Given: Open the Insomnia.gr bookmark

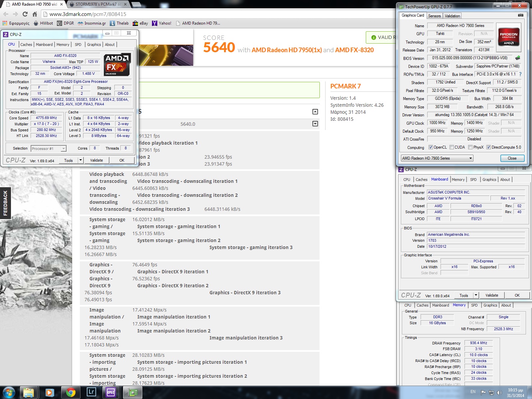Looking at the screenshot, I should [x=92, y=23].
